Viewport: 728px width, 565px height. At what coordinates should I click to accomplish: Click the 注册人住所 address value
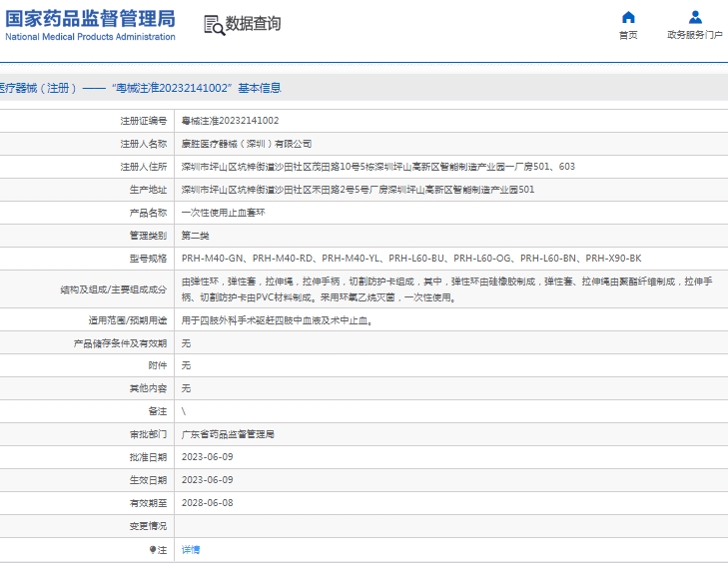pos(377,167)
